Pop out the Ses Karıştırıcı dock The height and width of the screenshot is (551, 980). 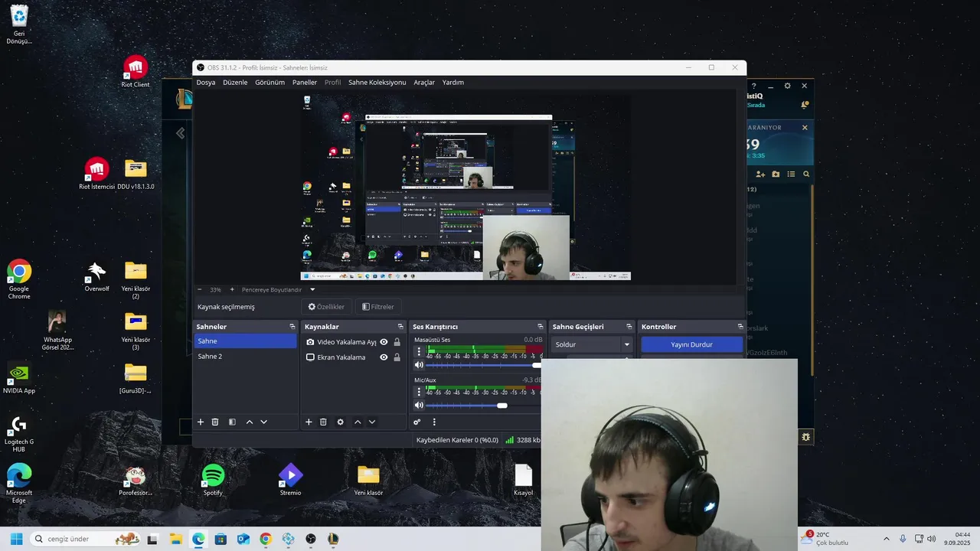541,327
